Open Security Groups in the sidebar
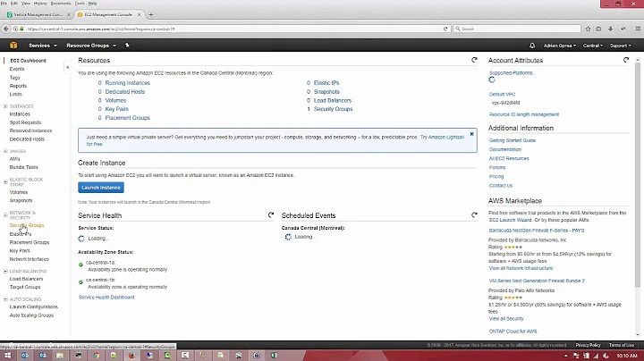 pos(27,225)
